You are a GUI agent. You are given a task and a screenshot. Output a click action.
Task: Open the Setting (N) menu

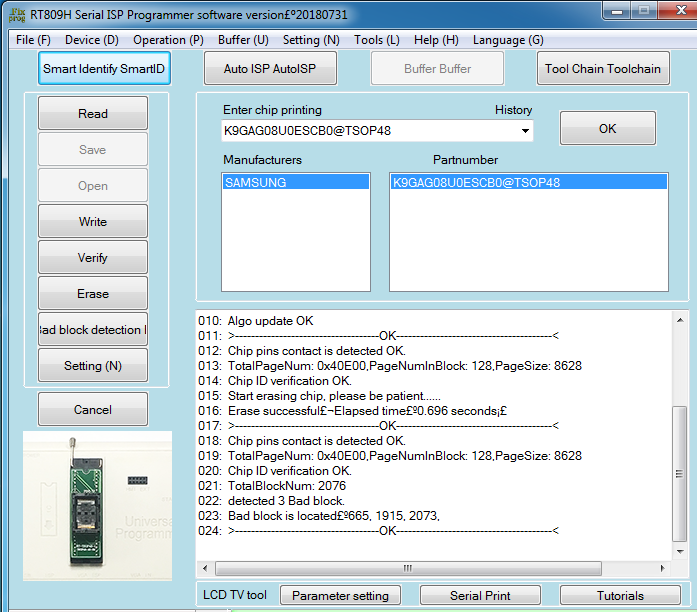[x=311, y=40]
